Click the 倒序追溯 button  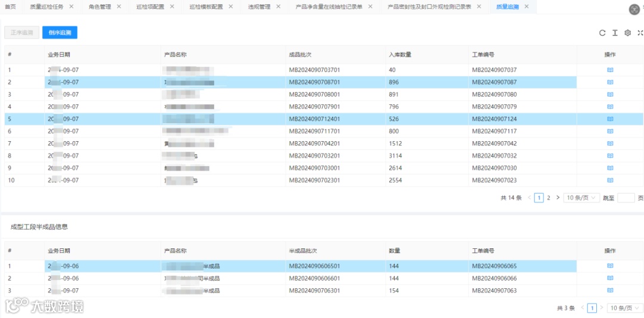[60, 33]
